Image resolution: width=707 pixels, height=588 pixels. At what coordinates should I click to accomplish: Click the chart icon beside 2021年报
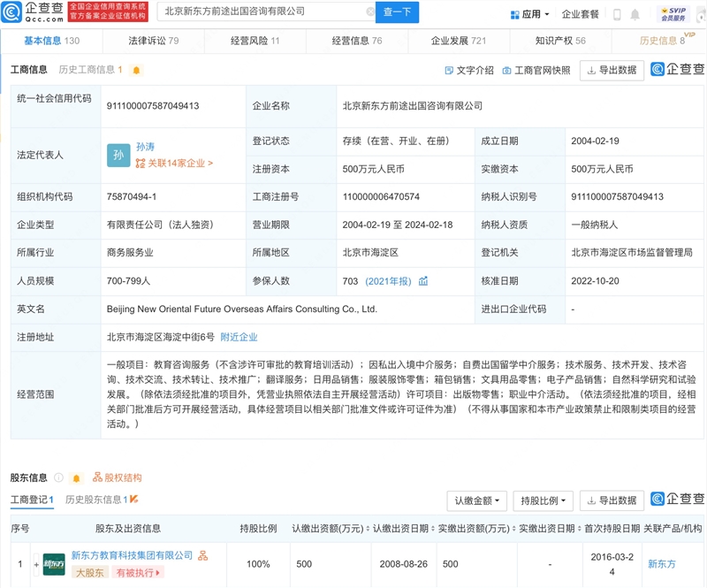(x=423, y=281)
